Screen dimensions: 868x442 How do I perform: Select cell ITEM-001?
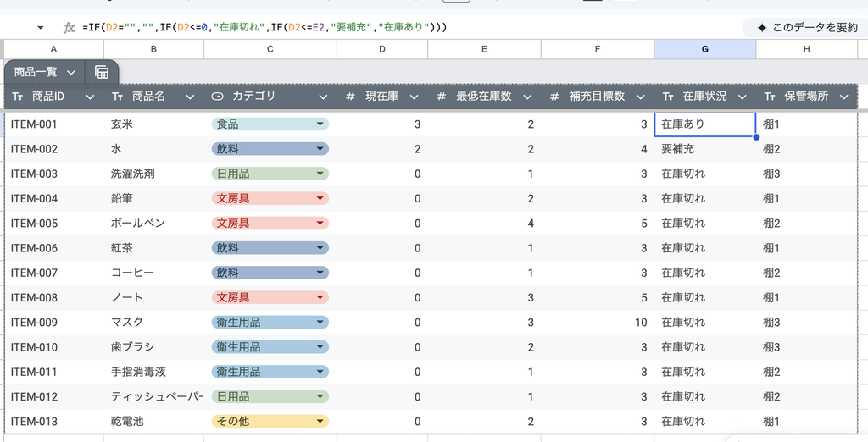pyautogui.click(x=53, y=124)
